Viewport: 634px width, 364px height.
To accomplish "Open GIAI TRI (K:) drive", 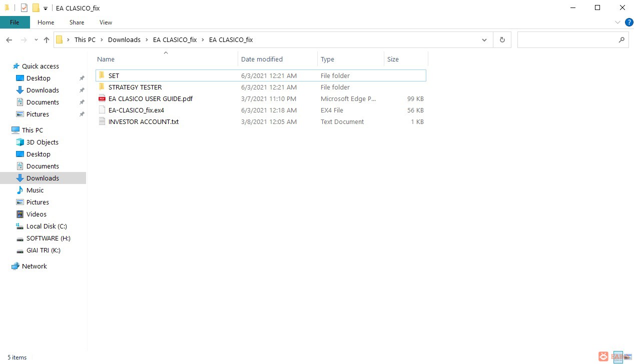I will click(x=44, y=250).
